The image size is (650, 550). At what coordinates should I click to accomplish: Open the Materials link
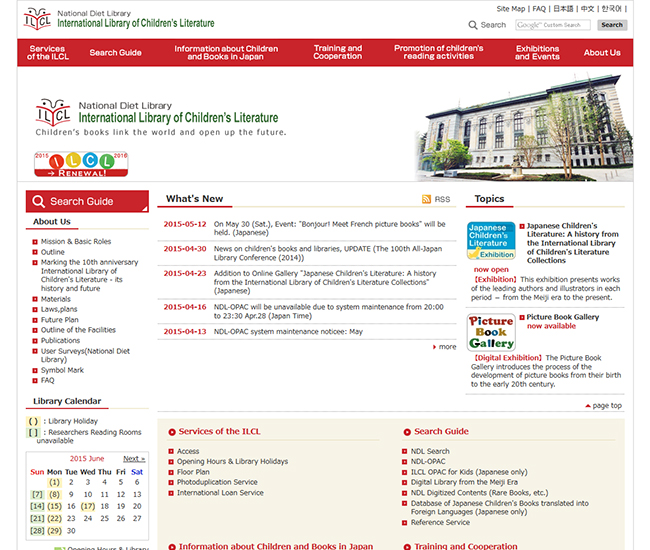pos(56,299)
